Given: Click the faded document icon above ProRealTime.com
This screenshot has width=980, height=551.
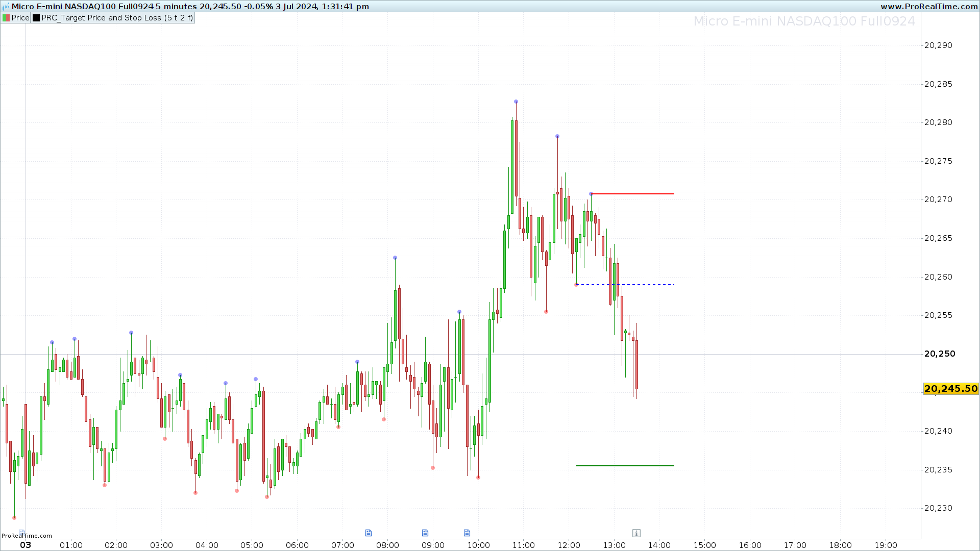Looking at the screenshot, I should (x=21, y=532).
